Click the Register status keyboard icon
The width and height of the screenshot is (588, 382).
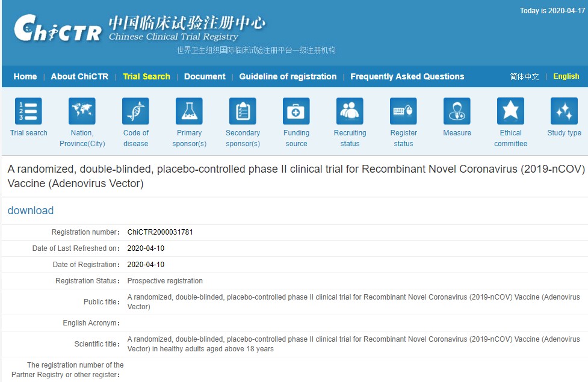403,111
